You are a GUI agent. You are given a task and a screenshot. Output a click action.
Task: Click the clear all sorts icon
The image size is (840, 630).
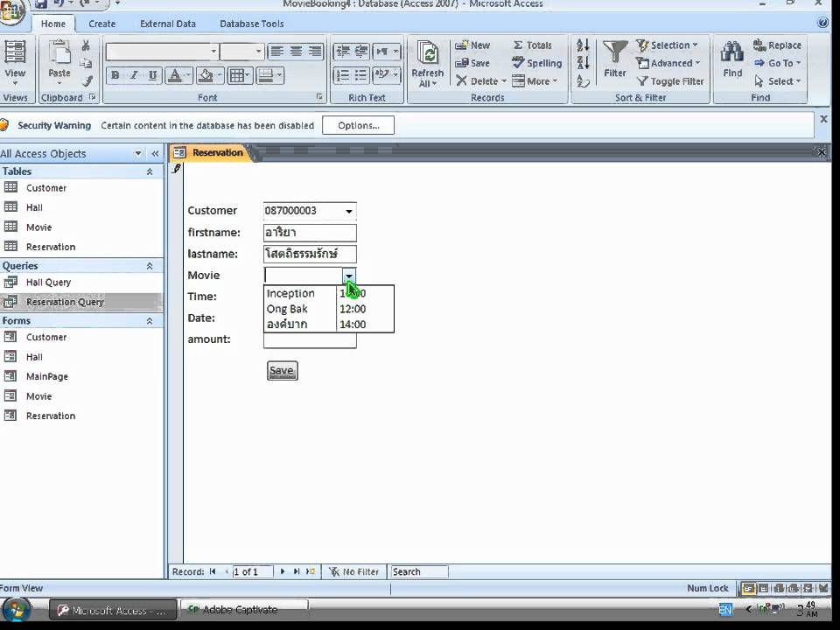[584, 81]
